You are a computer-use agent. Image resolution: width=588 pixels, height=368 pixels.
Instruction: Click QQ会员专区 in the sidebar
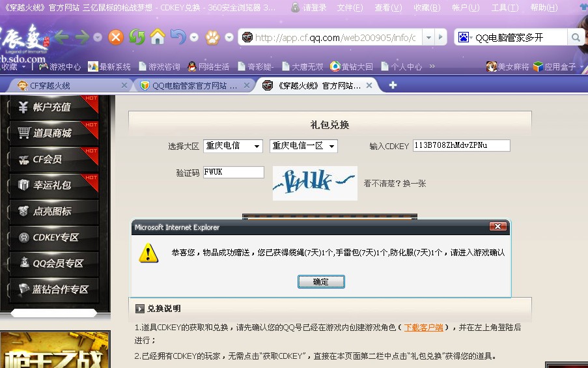(53, 263)
